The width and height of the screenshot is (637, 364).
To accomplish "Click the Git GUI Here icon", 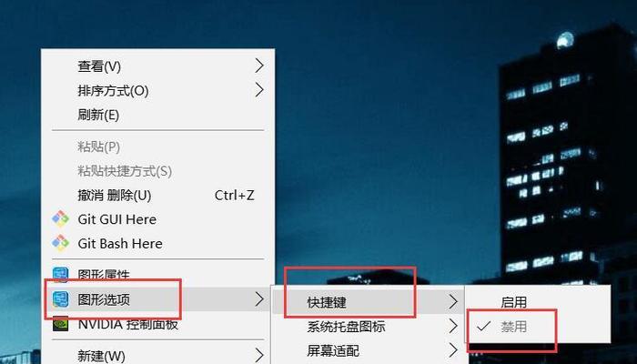I will [61, 219].
